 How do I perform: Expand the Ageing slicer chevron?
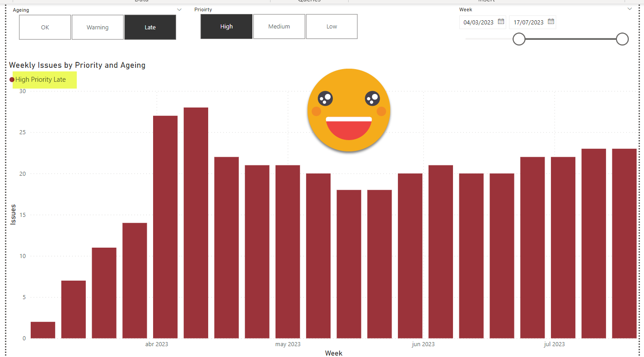click(179, 9)
